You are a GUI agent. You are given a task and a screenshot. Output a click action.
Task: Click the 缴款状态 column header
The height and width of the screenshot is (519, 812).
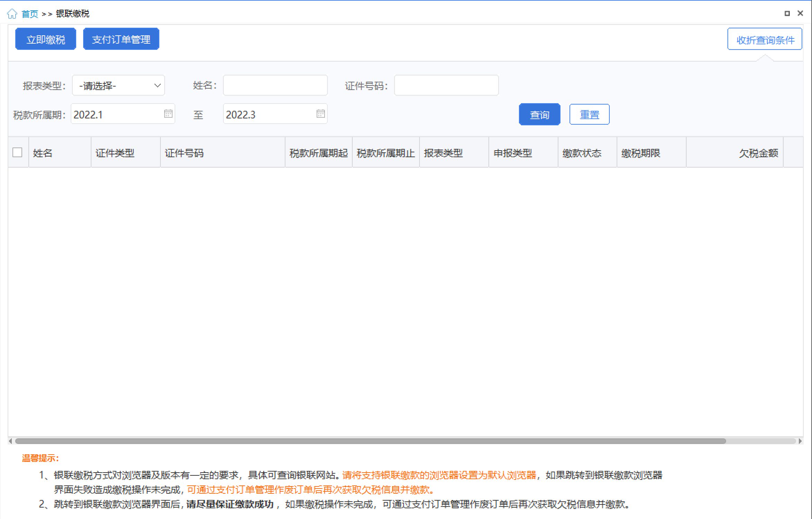(588, 153)
